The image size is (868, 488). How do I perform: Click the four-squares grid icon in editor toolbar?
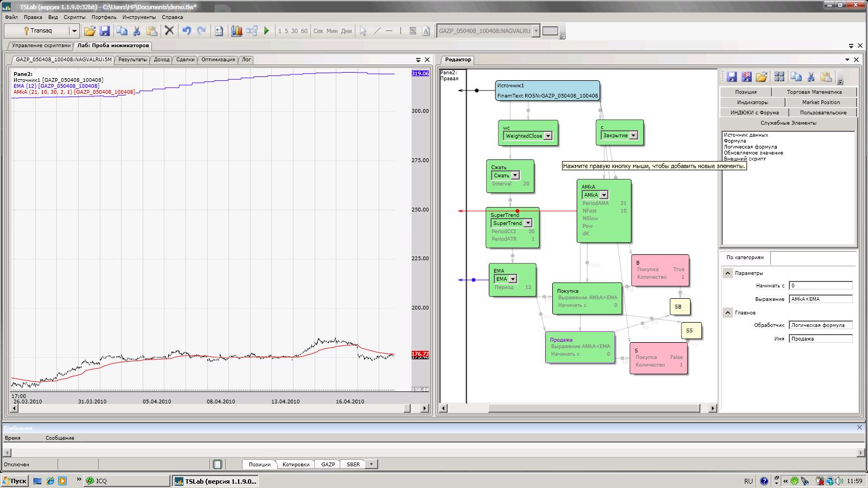780,77
